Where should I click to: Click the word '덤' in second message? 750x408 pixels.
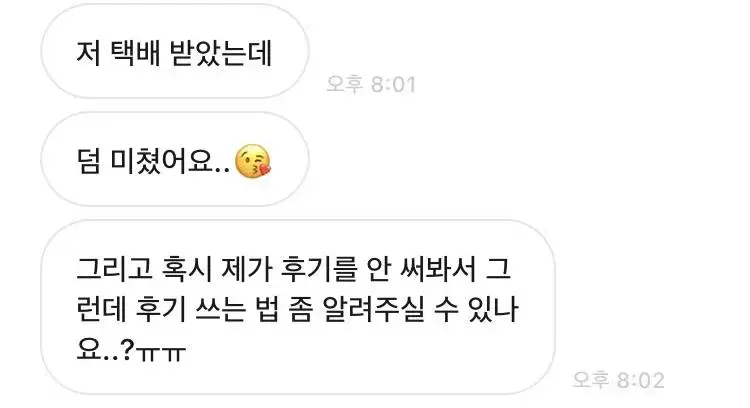[x=88, y=161]
